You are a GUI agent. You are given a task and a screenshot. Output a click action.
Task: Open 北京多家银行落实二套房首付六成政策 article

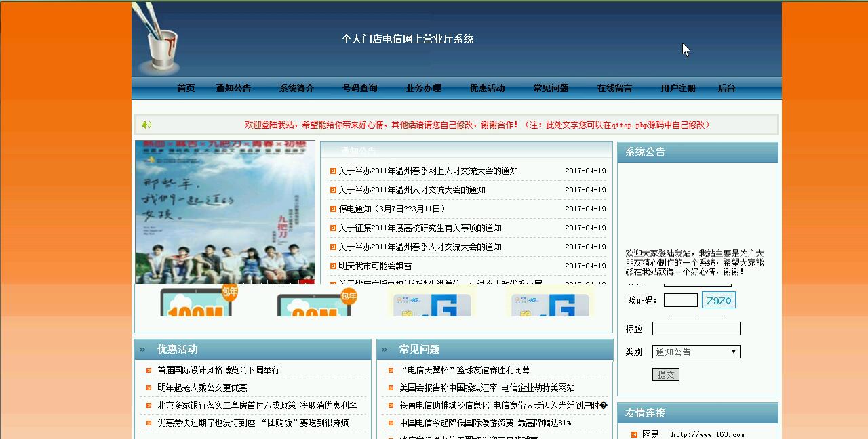257,406
